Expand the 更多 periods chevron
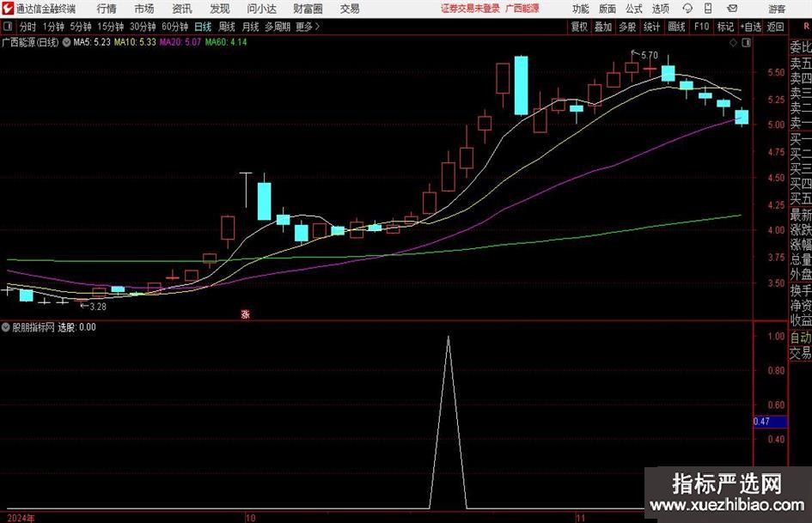This screenshot has width=812, height=523. 317,27
